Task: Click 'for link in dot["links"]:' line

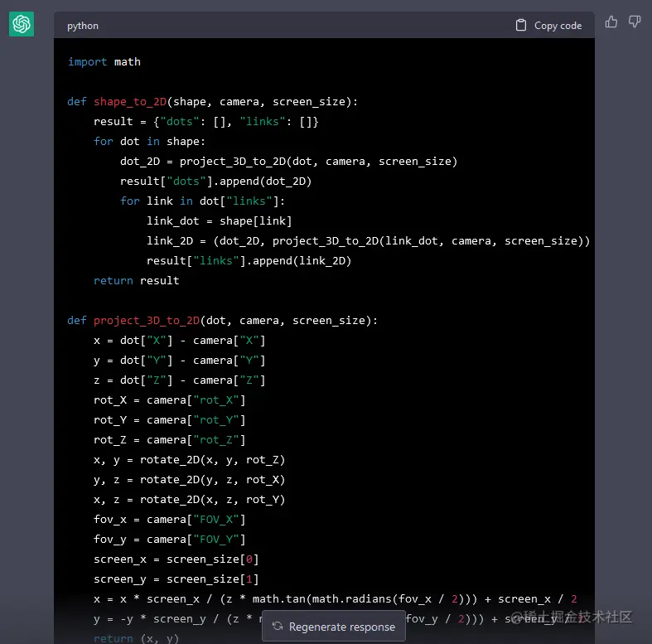Action: [x=202, y=201]
